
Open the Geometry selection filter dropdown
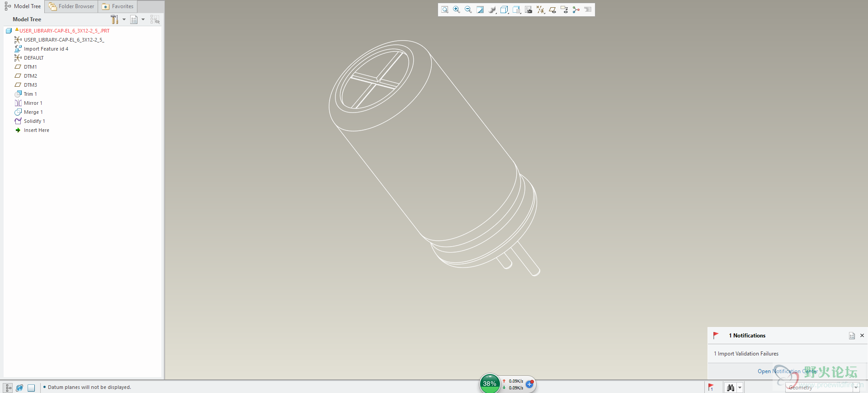coord(822,388)
